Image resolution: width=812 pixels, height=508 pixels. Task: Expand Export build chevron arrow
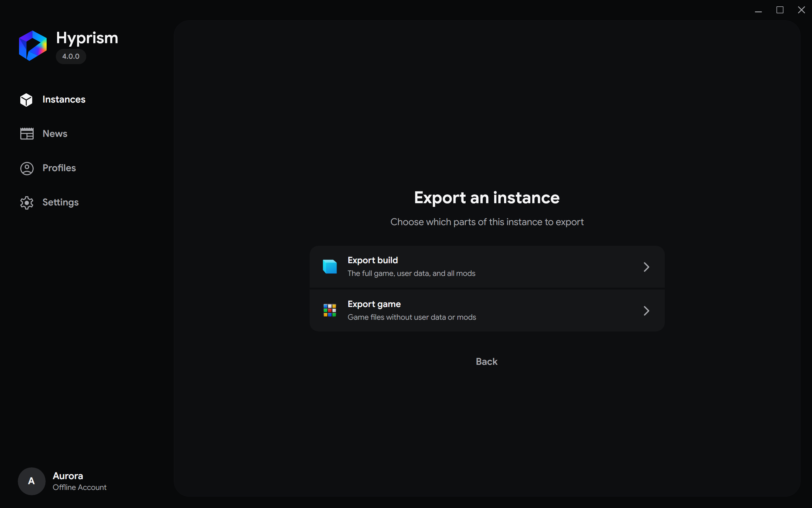[646, 267]
